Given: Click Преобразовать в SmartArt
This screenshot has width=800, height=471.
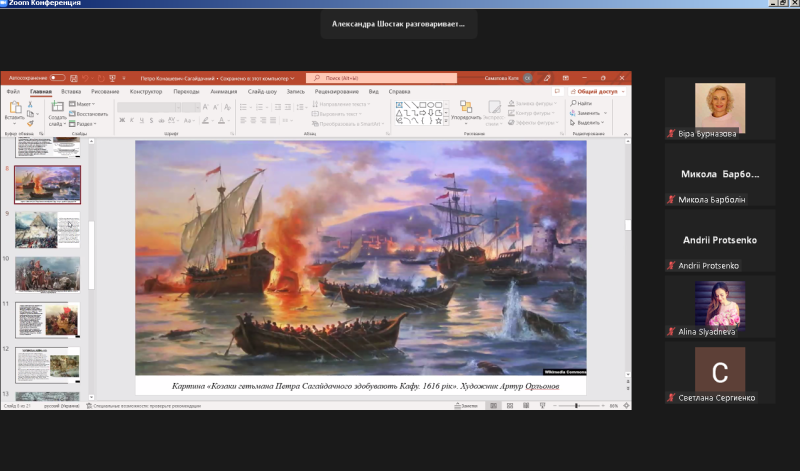Looking at the screenshot, I should coord(348,123).
